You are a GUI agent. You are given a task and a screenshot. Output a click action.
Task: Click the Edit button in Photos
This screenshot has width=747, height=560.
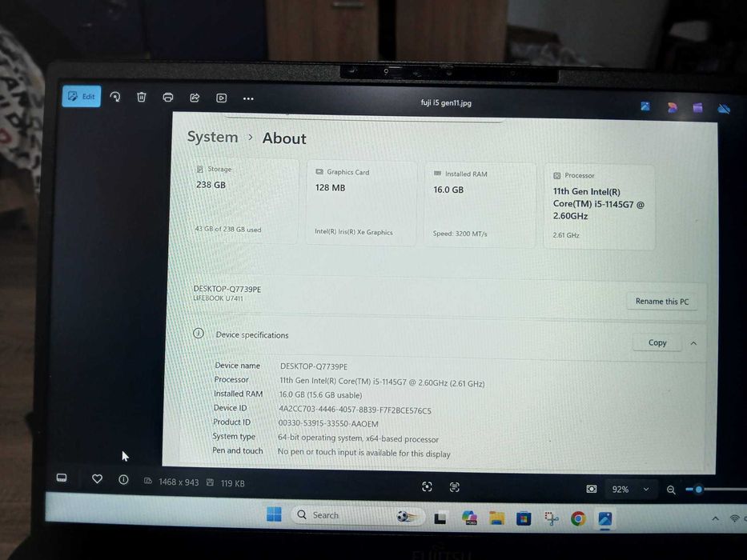[82, 97]
